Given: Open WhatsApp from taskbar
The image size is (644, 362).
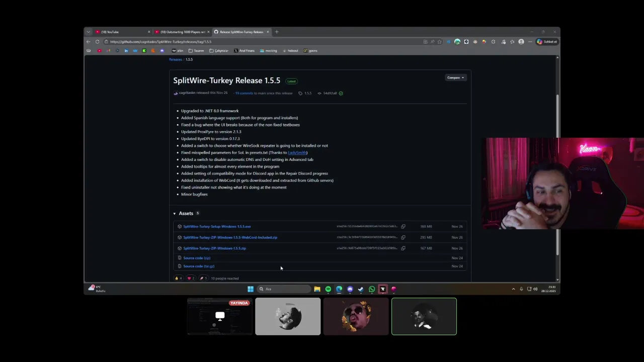Looking at the screenshot, I should point(372,289).
